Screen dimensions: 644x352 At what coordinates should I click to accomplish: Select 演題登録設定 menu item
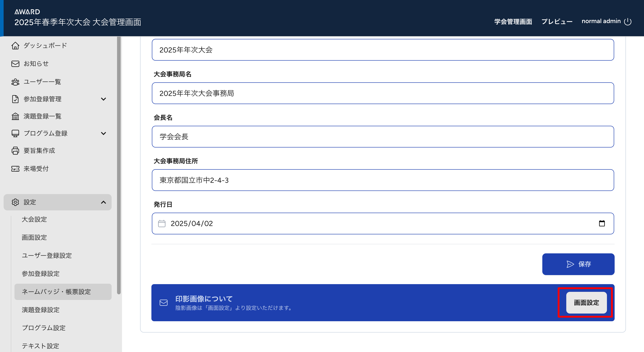tap(40, 310)
